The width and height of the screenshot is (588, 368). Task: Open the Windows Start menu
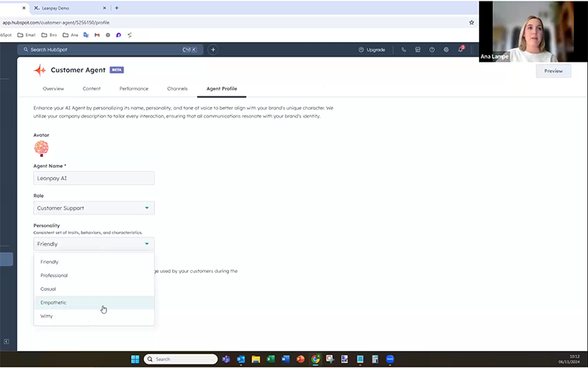click(x=135, y=359)
